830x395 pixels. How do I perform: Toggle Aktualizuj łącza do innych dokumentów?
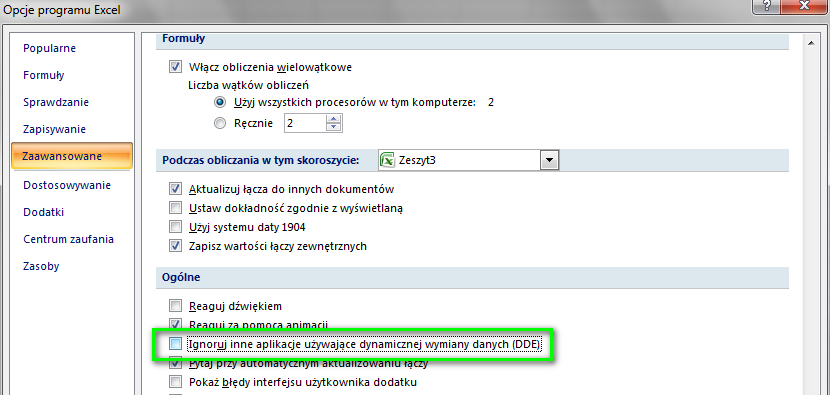(175, 189)
